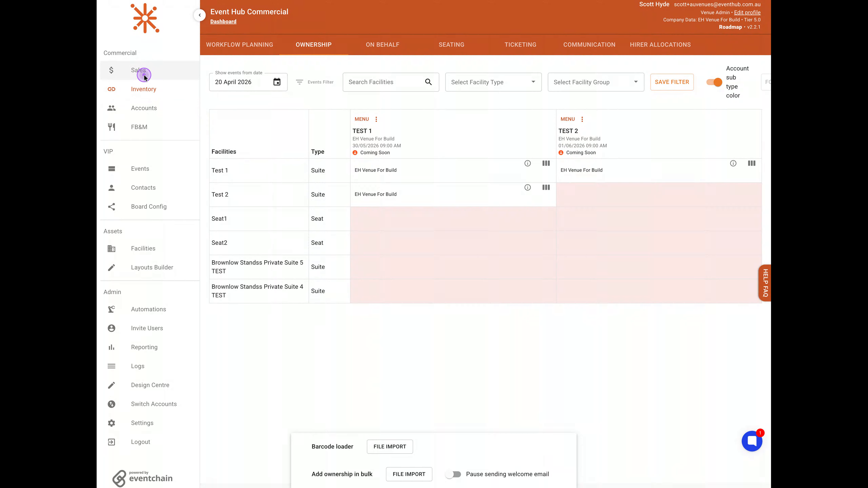Image resolution: width=868 pixels, height=488 pixels.
Task: Click the Search Facilities magnifier icon
Action: click(428, 82)
